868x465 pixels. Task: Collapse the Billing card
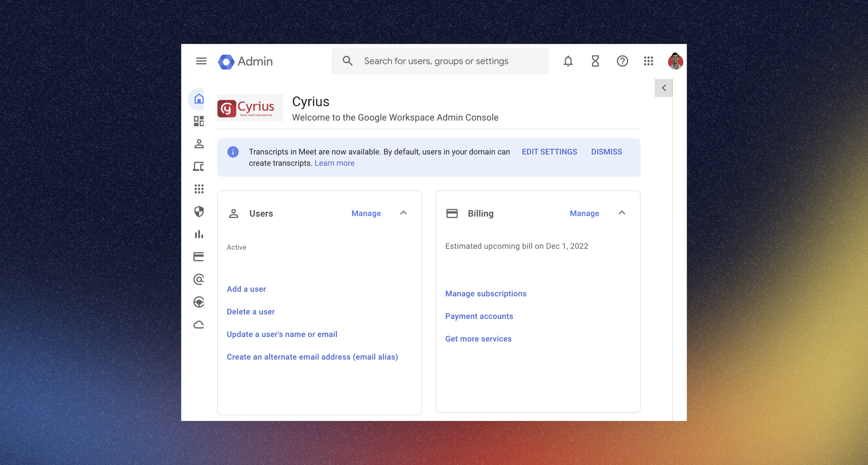tap(622, 213)
